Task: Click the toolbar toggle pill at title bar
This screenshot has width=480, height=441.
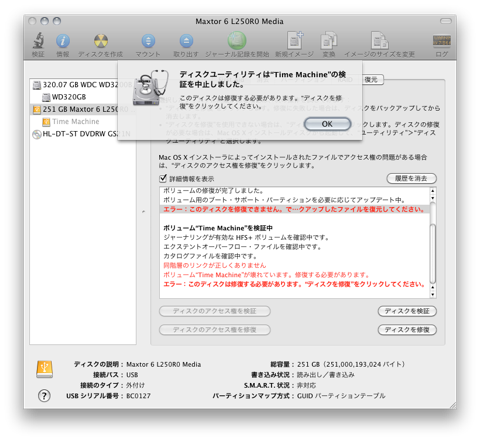Action: tap(446, 21)
